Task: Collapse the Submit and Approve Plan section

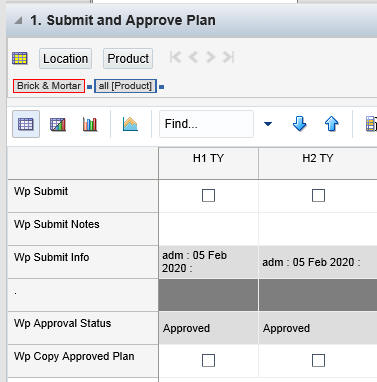Action: pos(18,21)
